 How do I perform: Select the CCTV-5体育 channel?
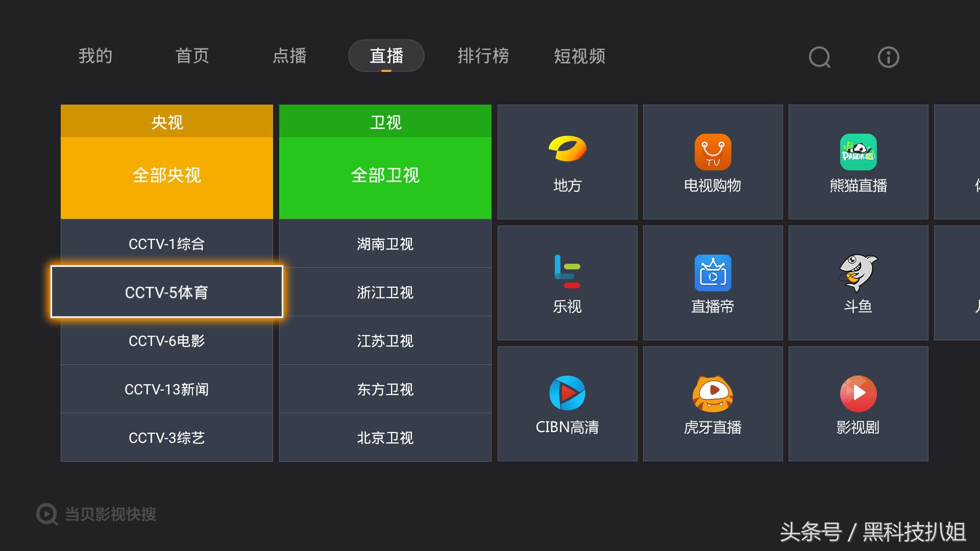[x=166, y=292]
